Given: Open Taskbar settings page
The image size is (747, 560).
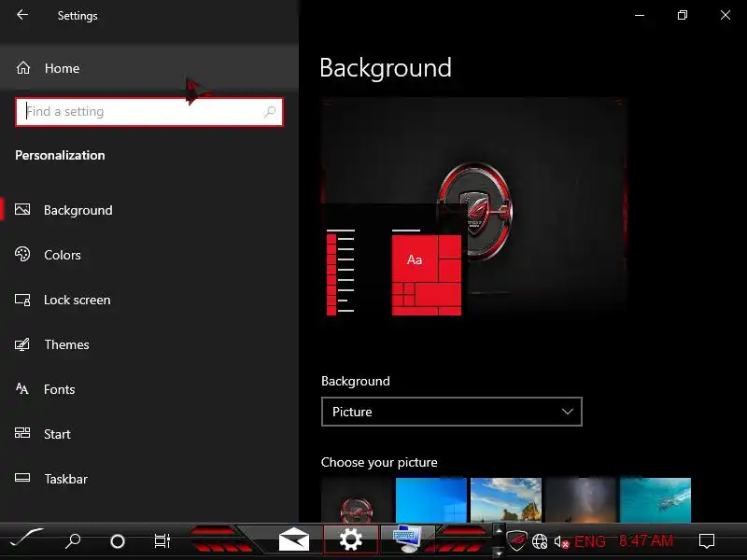Looking at the screenshot, I should point(149,479).
